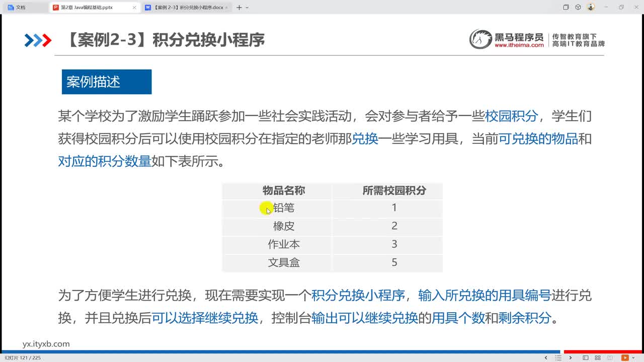Switch to 第2章 Java编程基础.pptx tab
The height and width of the screenshot is (362, 644).
tap(95, 8)
